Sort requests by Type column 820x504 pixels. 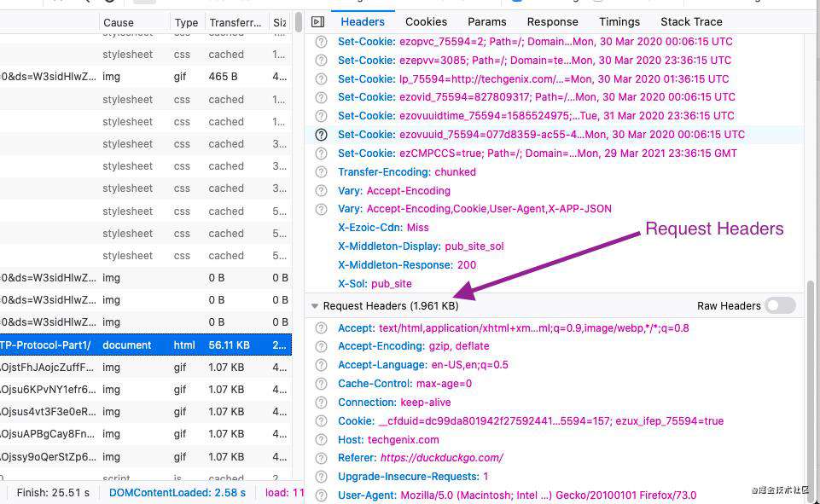pos(187,22)
